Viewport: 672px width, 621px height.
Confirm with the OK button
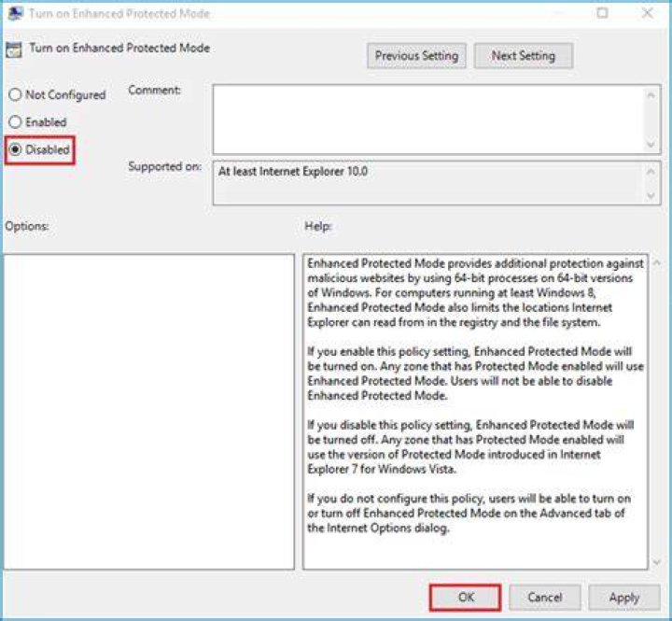(465, 597)
